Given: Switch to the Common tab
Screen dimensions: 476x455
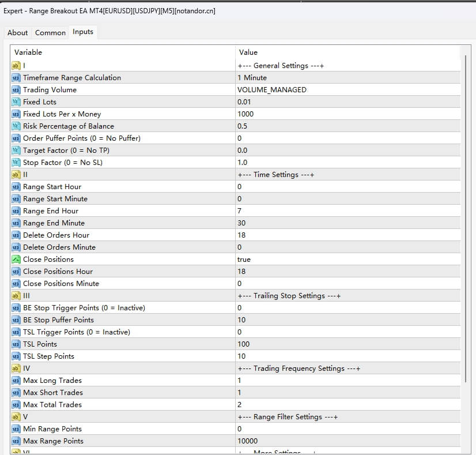Looking at the screenshot, I should pos(51,33).
